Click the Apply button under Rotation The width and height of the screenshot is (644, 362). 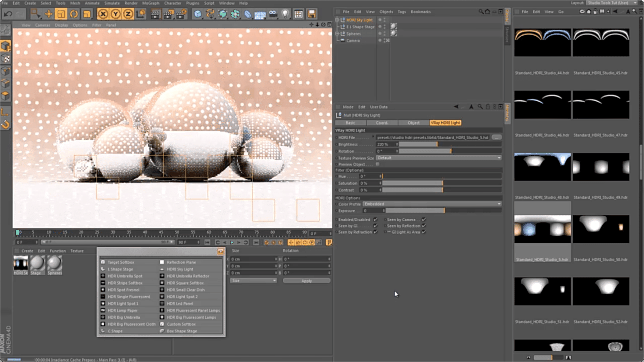(307, 281)
